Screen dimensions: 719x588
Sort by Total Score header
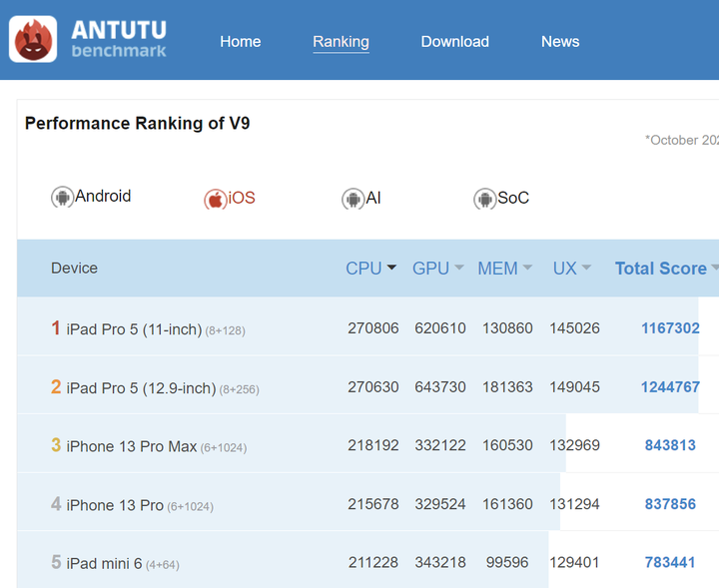tap(661, 269)
